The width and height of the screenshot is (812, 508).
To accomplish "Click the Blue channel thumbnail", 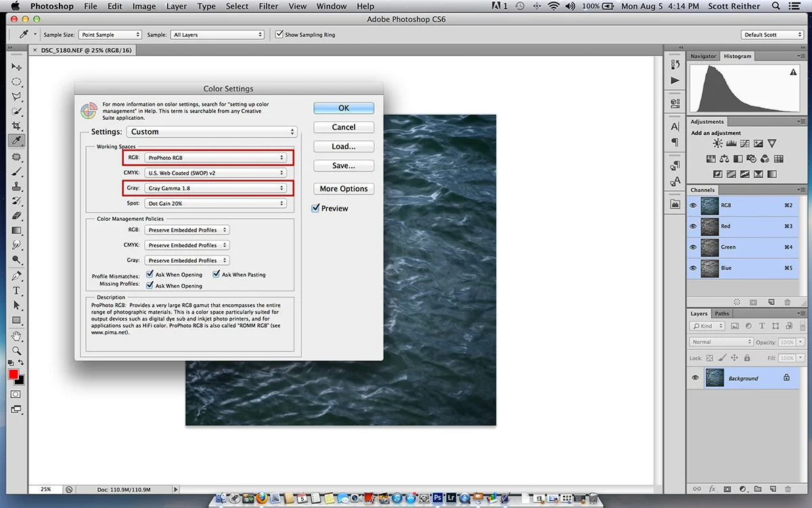I will [x=710, y=268].
